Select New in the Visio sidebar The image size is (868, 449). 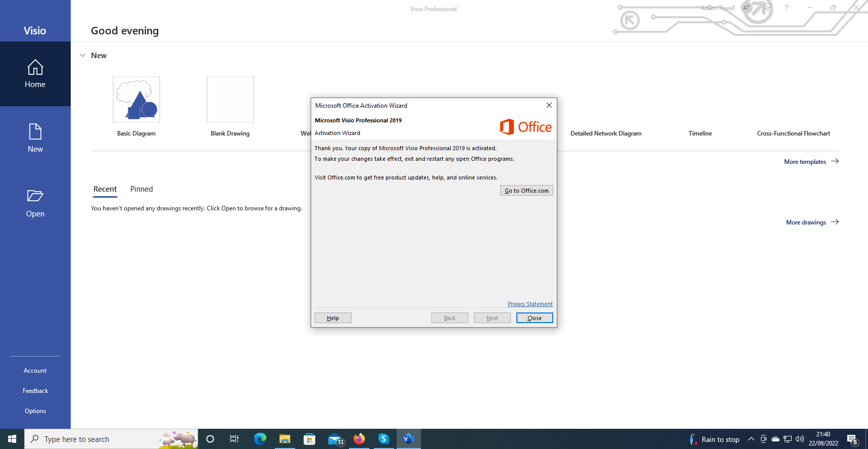pyautogui.click(x=35, y=139)
